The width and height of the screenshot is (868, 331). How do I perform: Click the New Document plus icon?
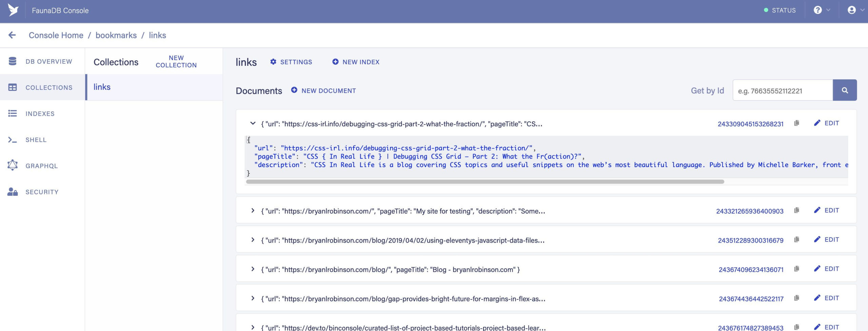point(294,90)
